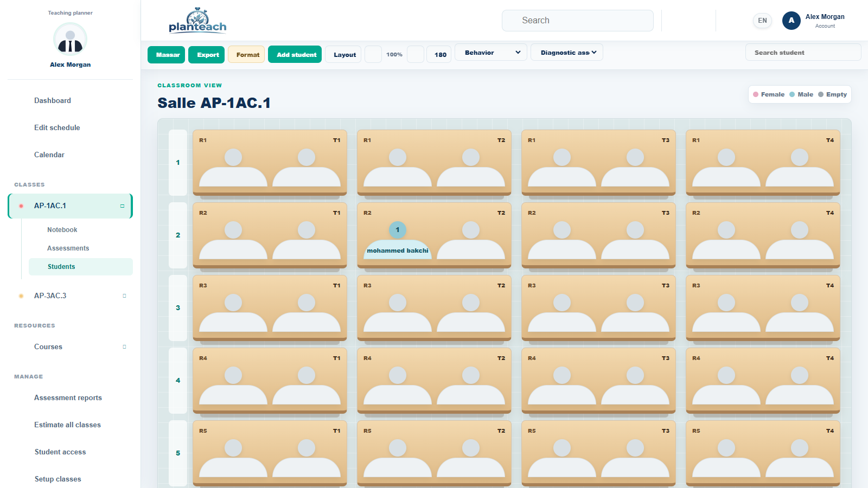Click the Layout button
Screen dimensions: 868x488
coord(343,55)
